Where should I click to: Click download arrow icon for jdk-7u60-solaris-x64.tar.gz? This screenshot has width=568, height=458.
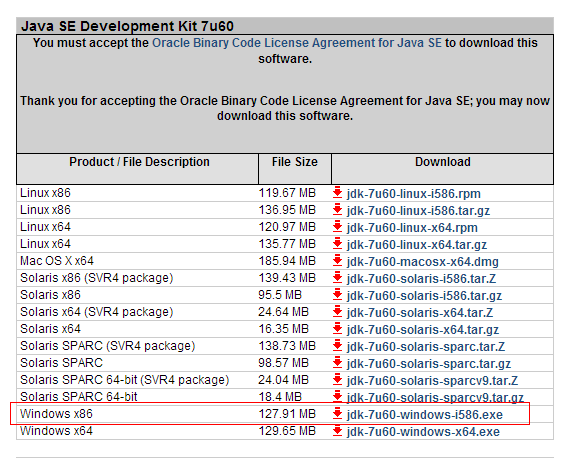pyautogui.click(x=337, y=329)
